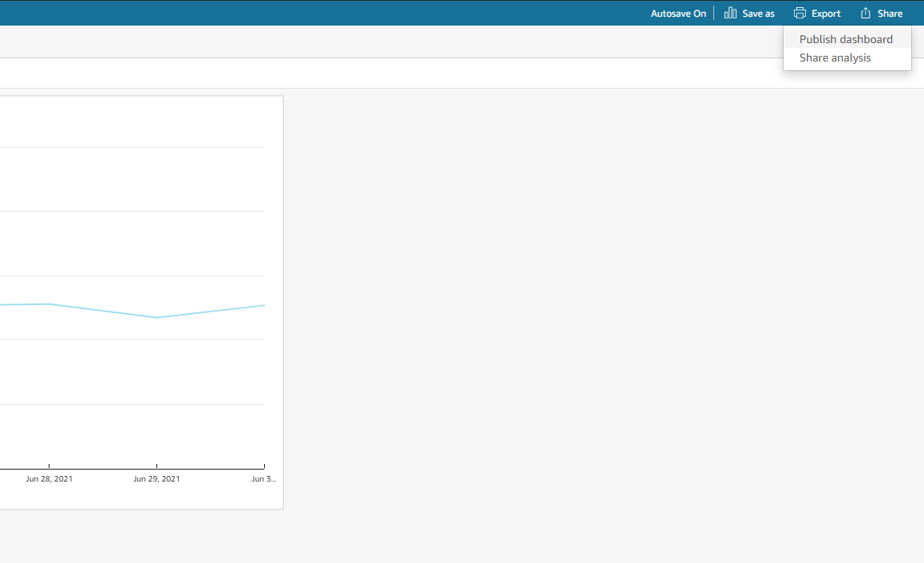924x563 pixels.
Task: Click the Export printer icon
Action: [x=800, y=13]
